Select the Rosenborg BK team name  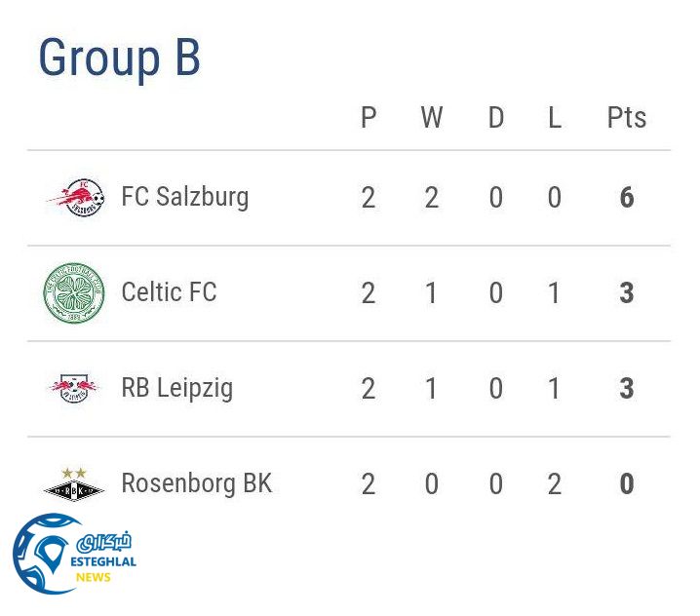click(196, 483)
